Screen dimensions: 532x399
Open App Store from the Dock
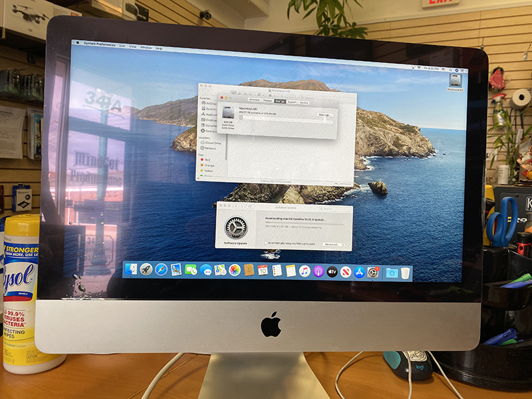pyautogui.click(x=359, y=272)
